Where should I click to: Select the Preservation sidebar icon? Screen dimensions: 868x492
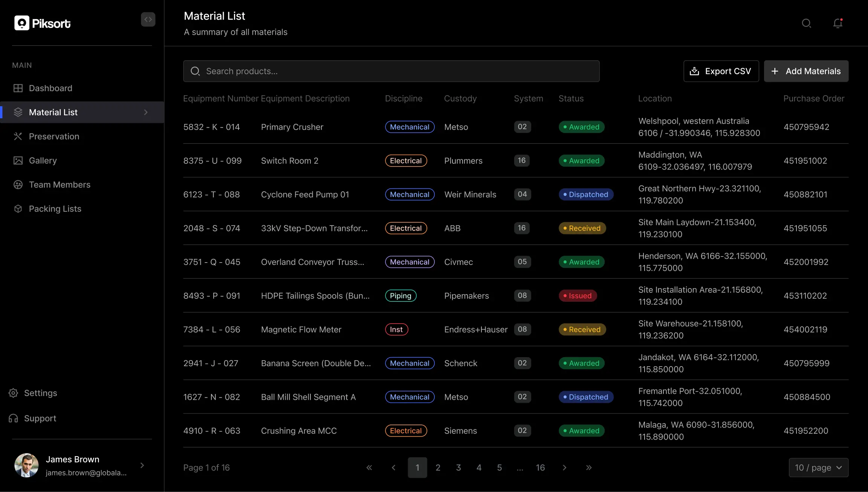(x=18, y=136)
